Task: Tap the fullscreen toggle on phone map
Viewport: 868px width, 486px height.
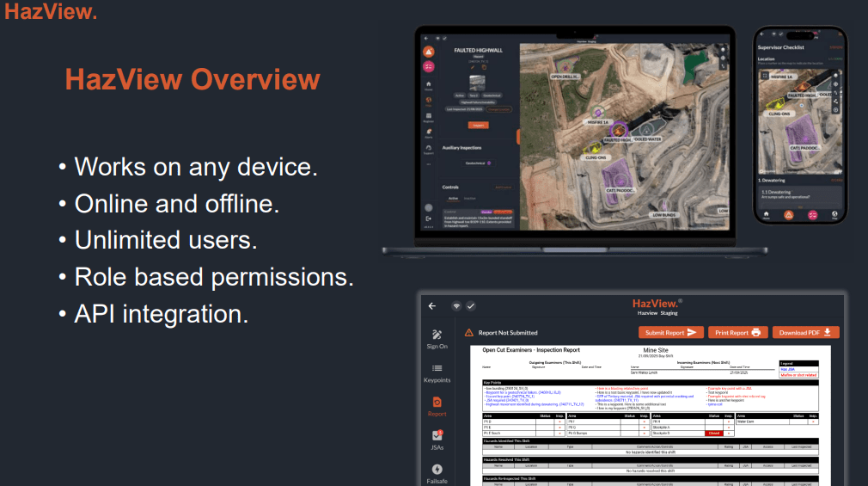Action: 763,76
